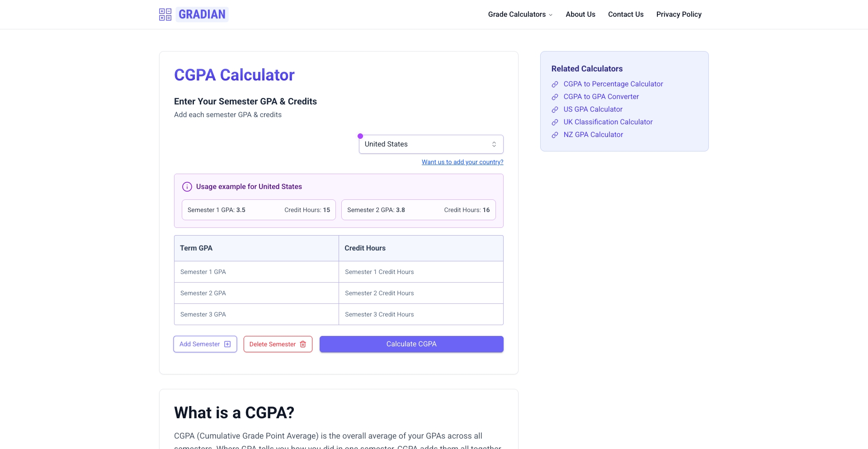Viewport: 868px width, 449px height.
Task: Click Contact Us in the navigation
Action: click(x=626, y=14)
